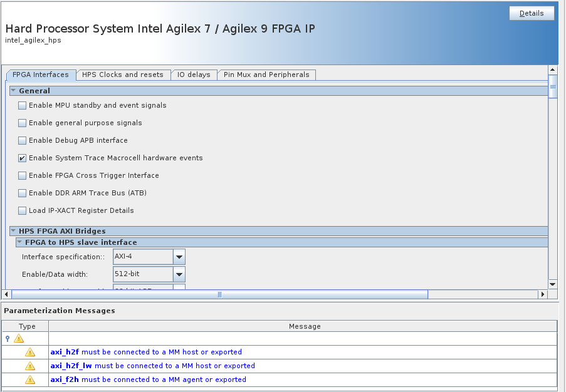Click the vertical scrollbar up arrow
566x392 pixels.
(x=552, y=70)
